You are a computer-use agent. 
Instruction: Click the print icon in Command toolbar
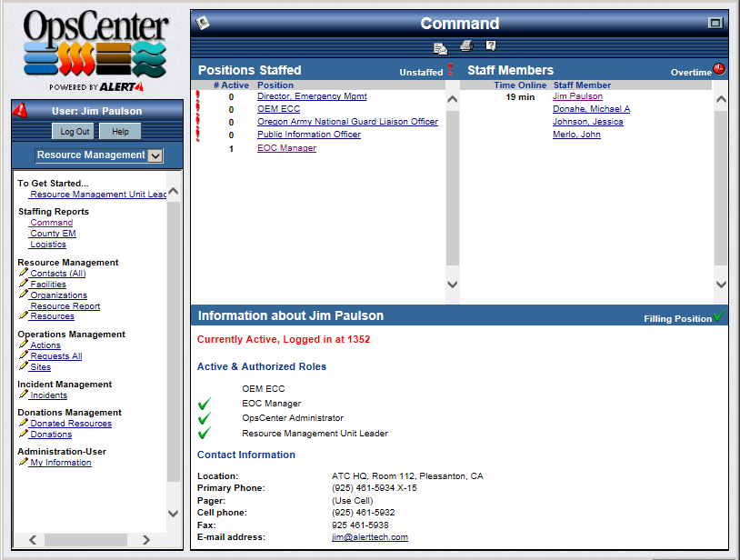coord(466,46)
